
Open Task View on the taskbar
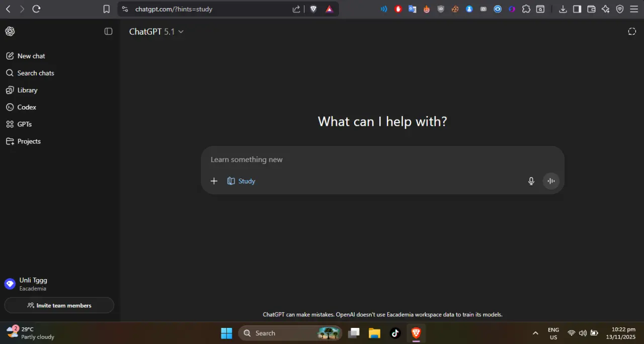coord(355,333)
